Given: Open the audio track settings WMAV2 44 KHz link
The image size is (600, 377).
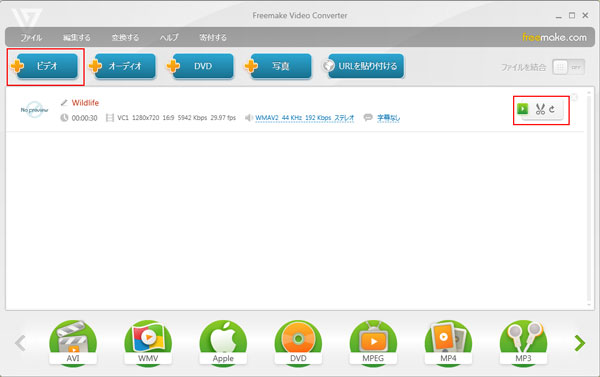Looking at the screenshot, I should 305,118.
